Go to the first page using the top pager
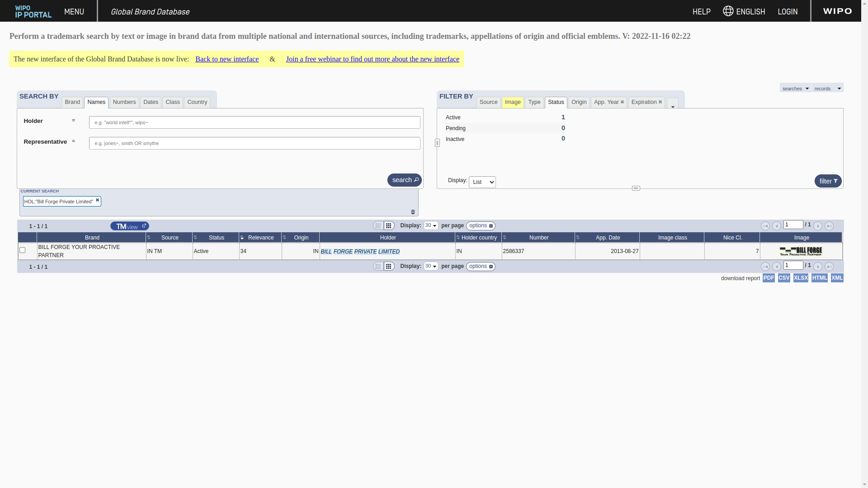This screenshot has height=488, width=868. (765, 226)
